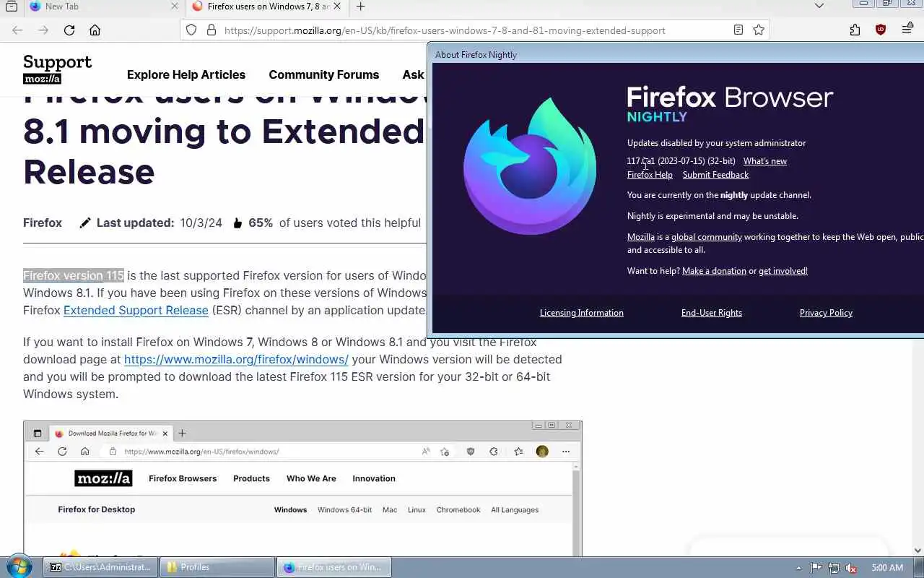The image size is (924, 578).
Task: Open the Windows Start button
Action: [x=19, y=567]
